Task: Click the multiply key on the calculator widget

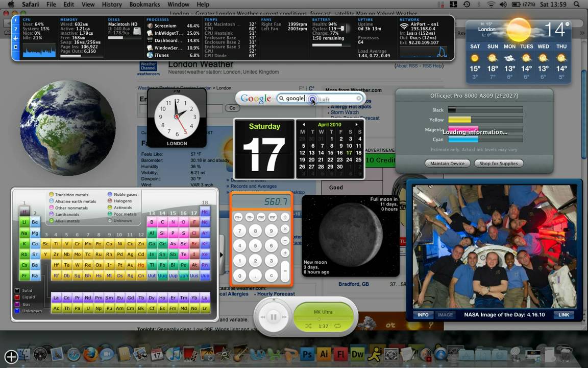Action: pyautogui.click(x=285, y=228)
